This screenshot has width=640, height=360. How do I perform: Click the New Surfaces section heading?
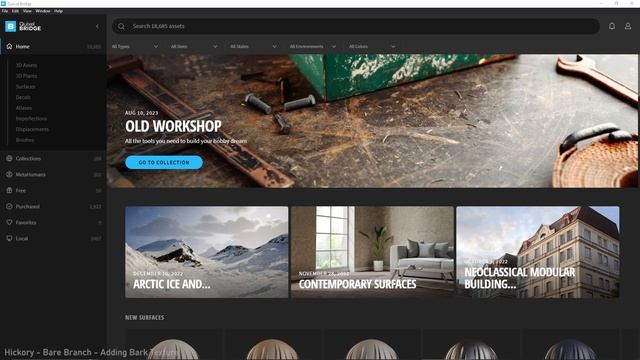tap(144, 318)
